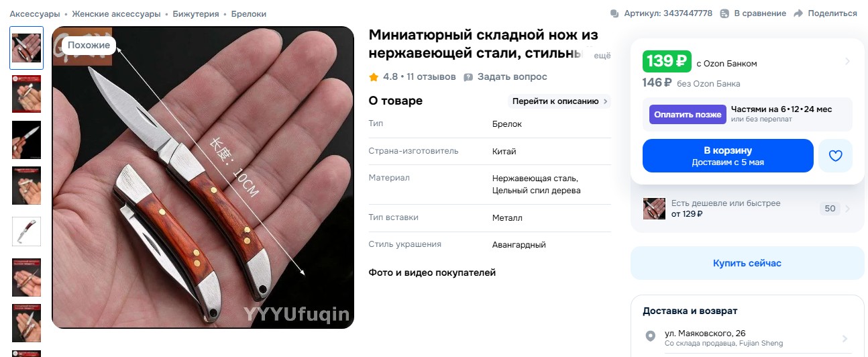Add item with В корзину button
The height and width of the screenshot is (357, 868).
point(728,156)
